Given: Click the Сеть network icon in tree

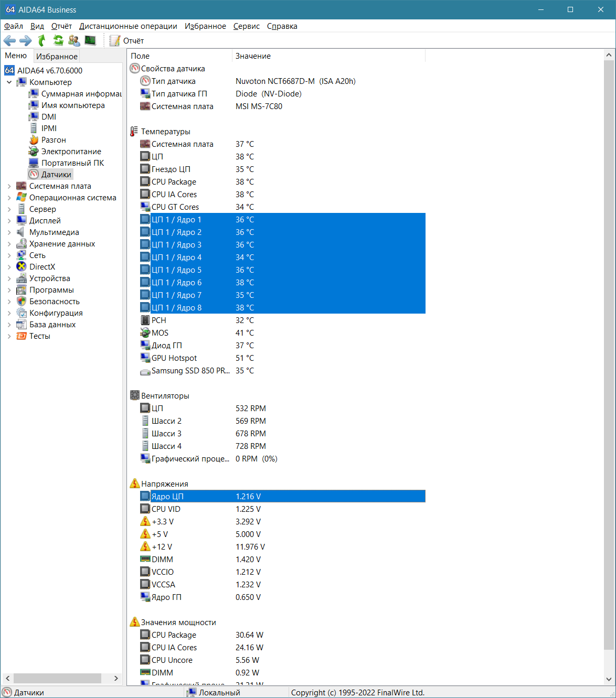Looking at the screenshot, I should tap(22, 255).
